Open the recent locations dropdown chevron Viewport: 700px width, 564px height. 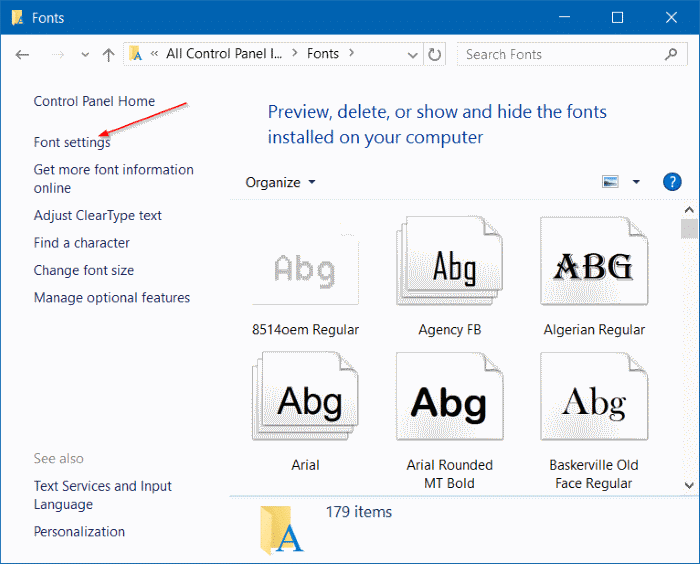pos(85,55)
